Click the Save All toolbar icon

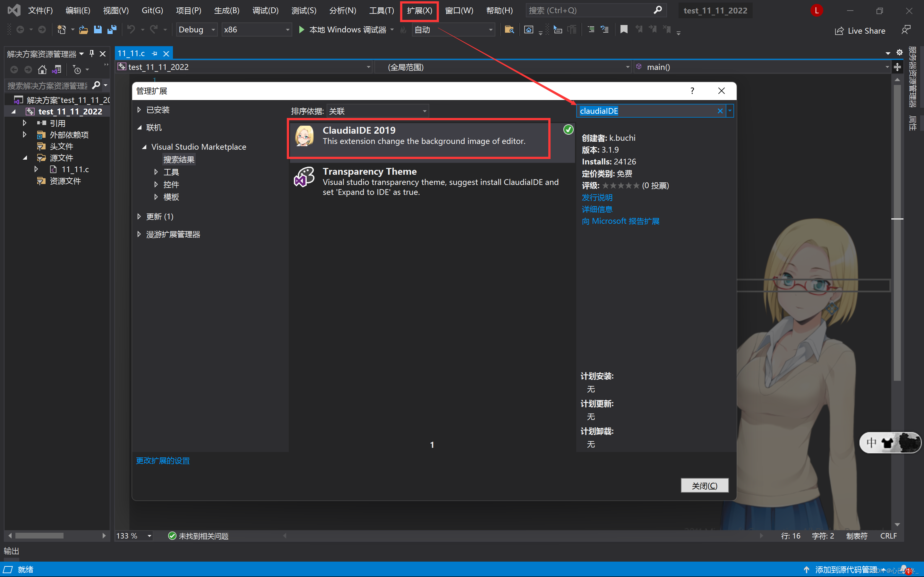coord(112,29)
